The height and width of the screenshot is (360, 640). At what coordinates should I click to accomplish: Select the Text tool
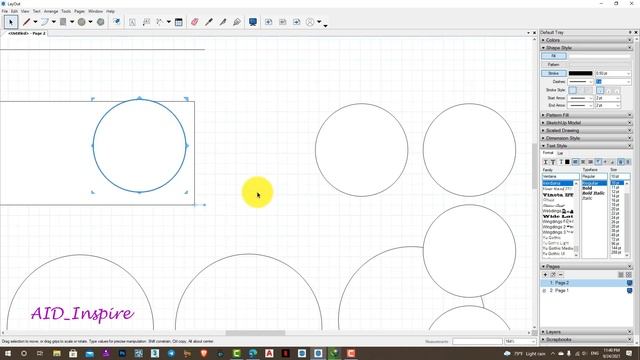pos(132,22)
